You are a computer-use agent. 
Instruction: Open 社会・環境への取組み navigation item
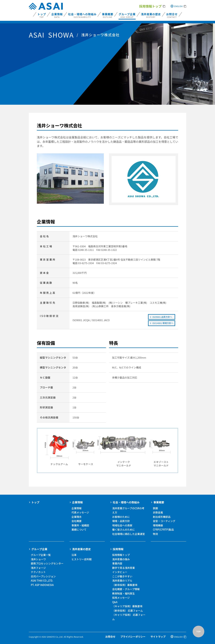click(82, 15)
